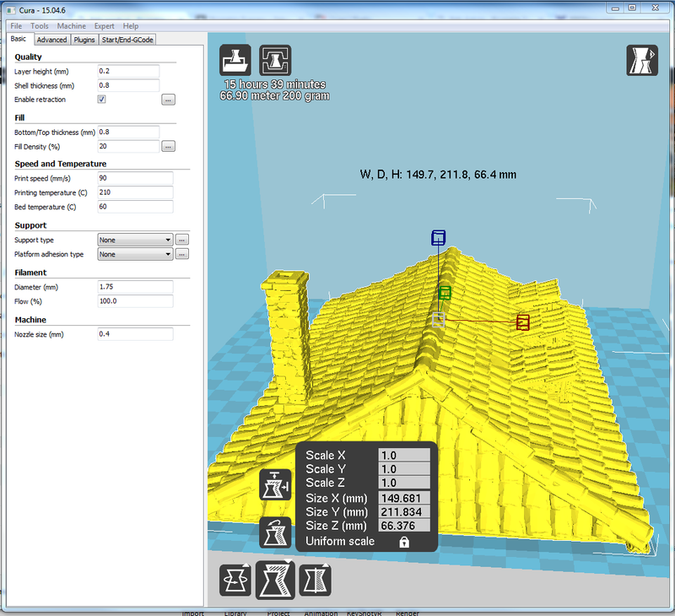Click the Layer height input field
Screen dimensions: 675x616
[x=128, y=71]
